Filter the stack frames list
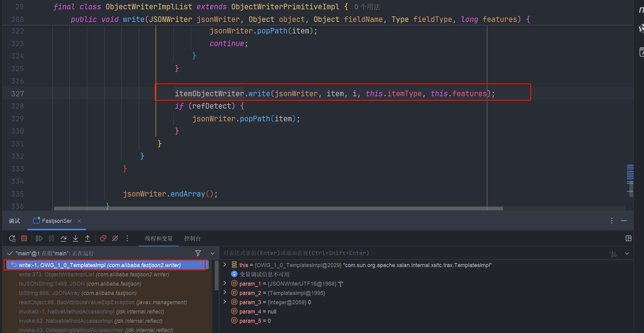This screenshot has width=644, height=333. [198, 253]
